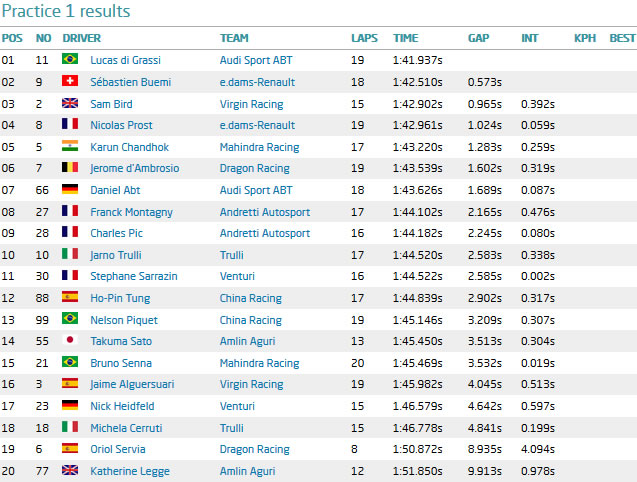Click India flag next to Karun Chandhok
This screenshot has width=637, height=482.
70,145
